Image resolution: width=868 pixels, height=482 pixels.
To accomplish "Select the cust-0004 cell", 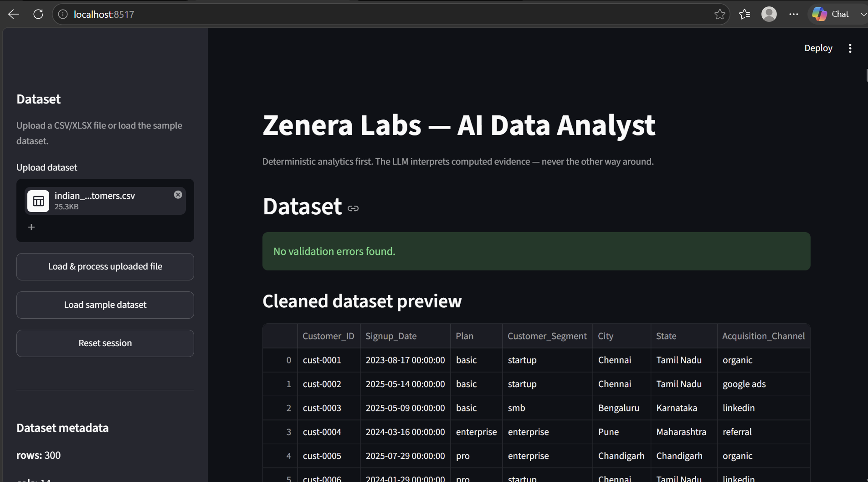I will point(329,432).
